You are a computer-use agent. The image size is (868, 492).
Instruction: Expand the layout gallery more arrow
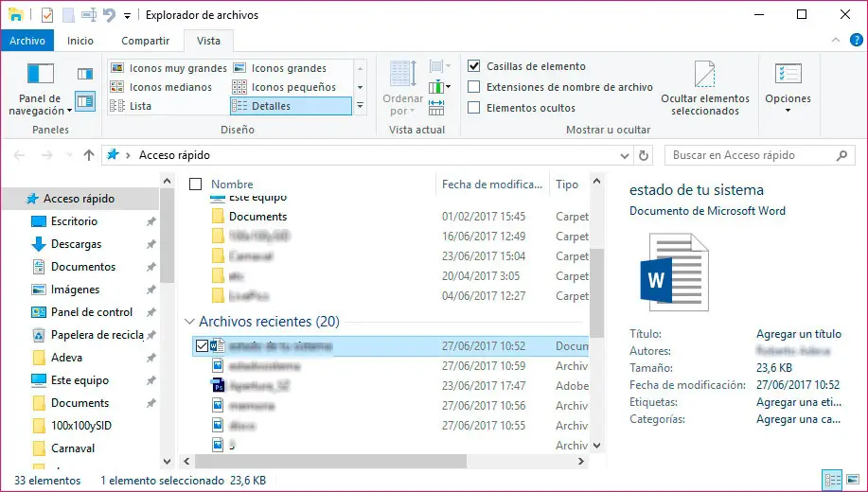pyautogui.click(x=360, y=105)
